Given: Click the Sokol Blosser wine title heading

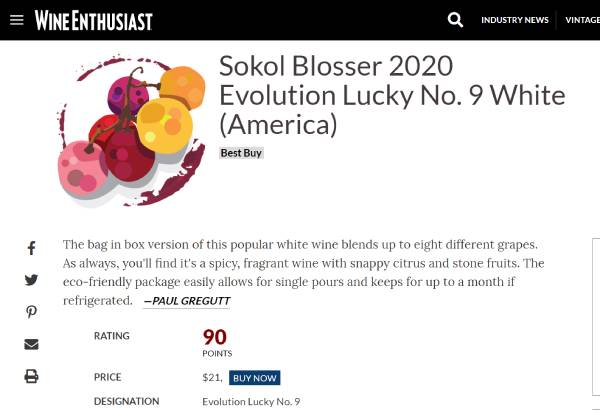Looking at the screenshot, I should coord(392,95).
